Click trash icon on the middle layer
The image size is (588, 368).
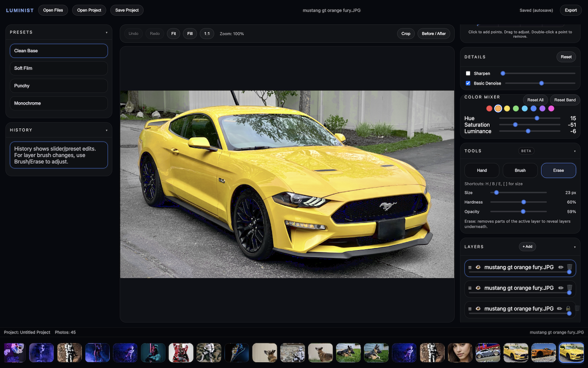pyautogui.click(x=570, y=288)
